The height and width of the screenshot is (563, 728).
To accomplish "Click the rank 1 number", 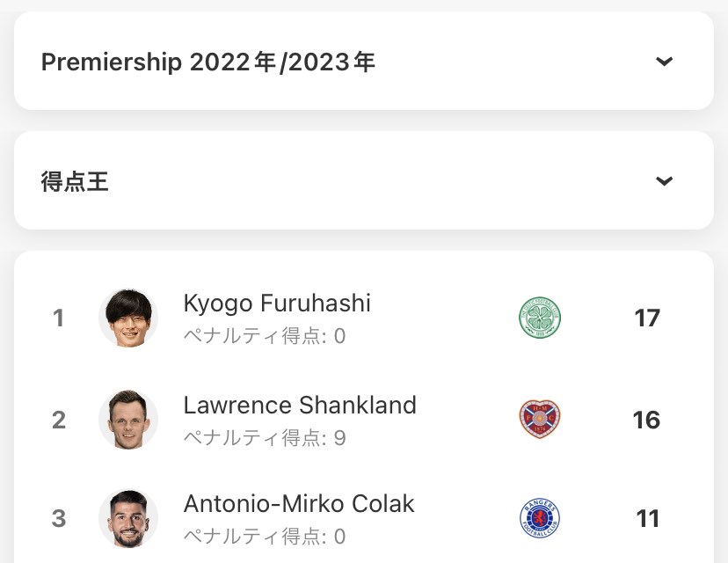I will [58, 318].
